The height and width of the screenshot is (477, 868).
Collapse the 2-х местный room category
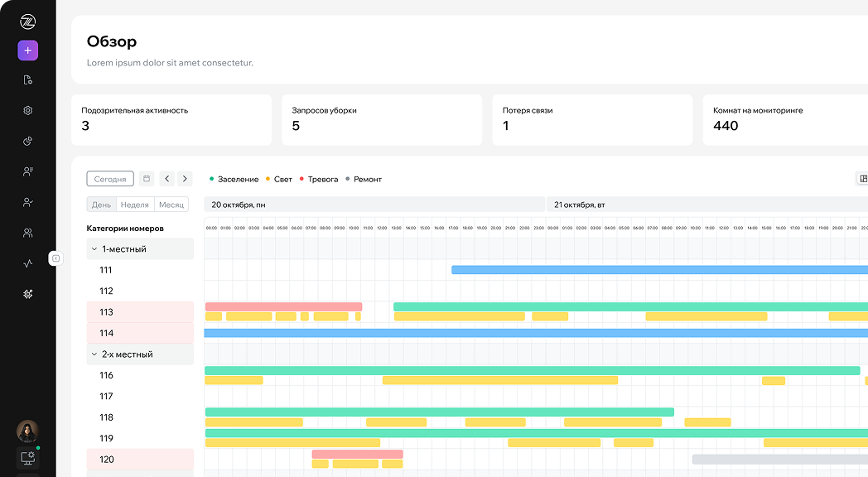(94, 354)
